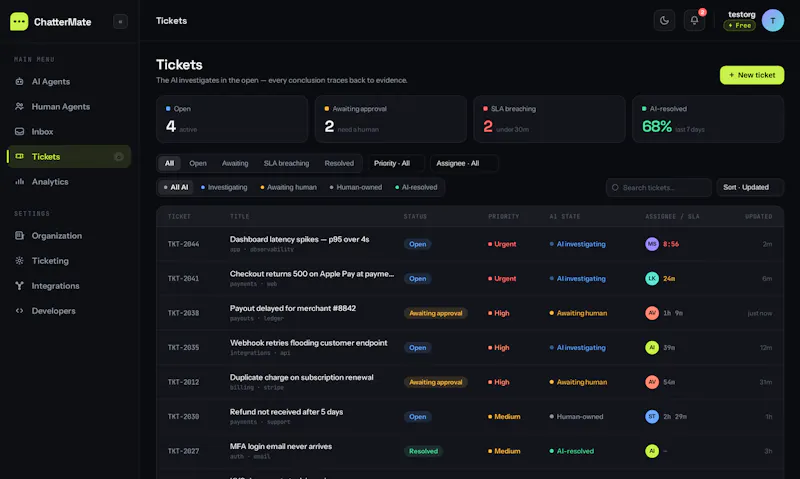Open the Sort - Updated dropdown

(x=750, y=187)
